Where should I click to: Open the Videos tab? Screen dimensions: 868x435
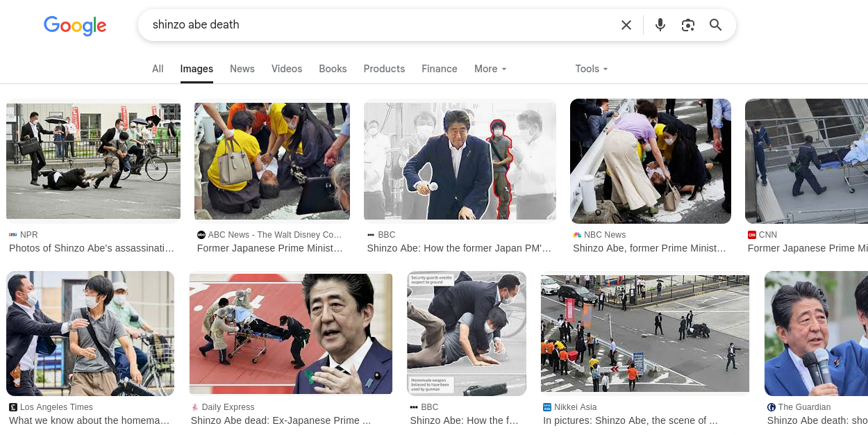(287, 69)
